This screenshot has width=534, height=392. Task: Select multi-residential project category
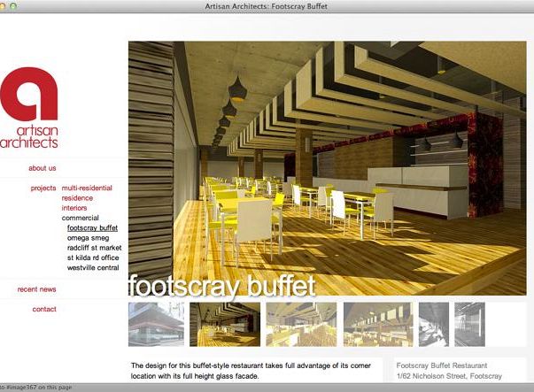point(87,188)
